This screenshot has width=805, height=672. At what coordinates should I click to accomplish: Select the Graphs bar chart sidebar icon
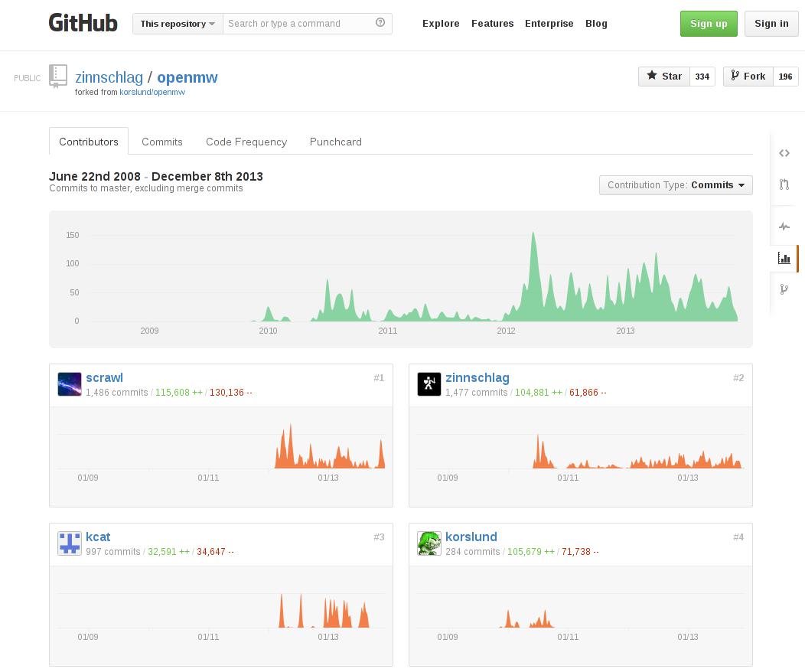pyautogui.click(x=784, y=259)
